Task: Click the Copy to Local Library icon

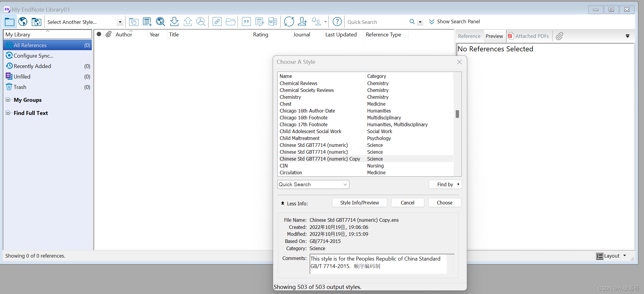Action: (134, 22)
